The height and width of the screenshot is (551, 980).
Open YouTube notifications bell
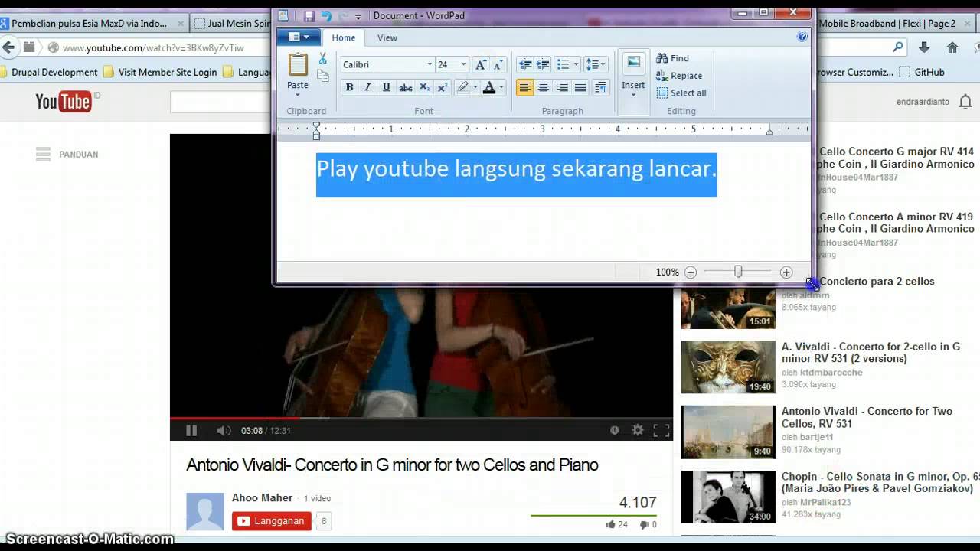[x=965, y=102]
